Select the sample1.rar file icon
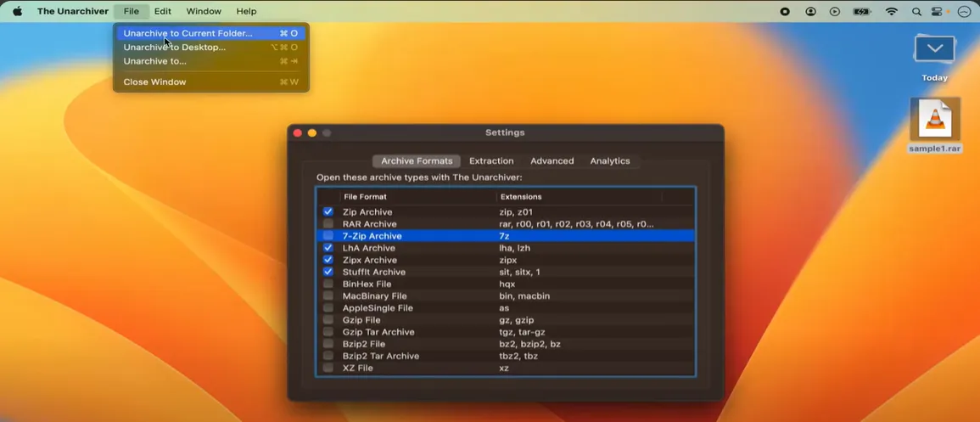 (935, 120)
